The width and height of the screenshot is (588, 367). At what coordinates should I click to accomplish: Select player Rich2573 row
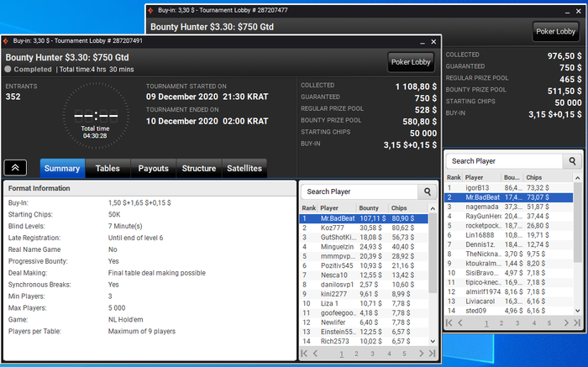364,341
